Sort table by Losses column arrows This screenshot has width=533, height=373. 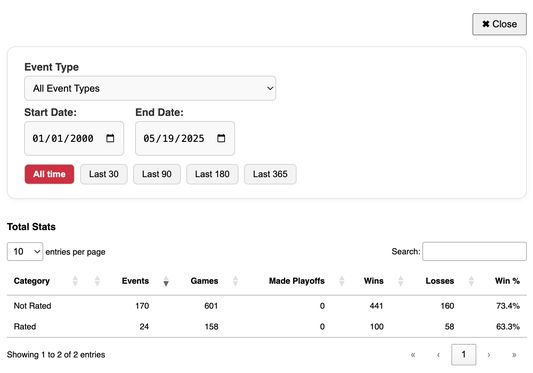[x=471, y=281]
